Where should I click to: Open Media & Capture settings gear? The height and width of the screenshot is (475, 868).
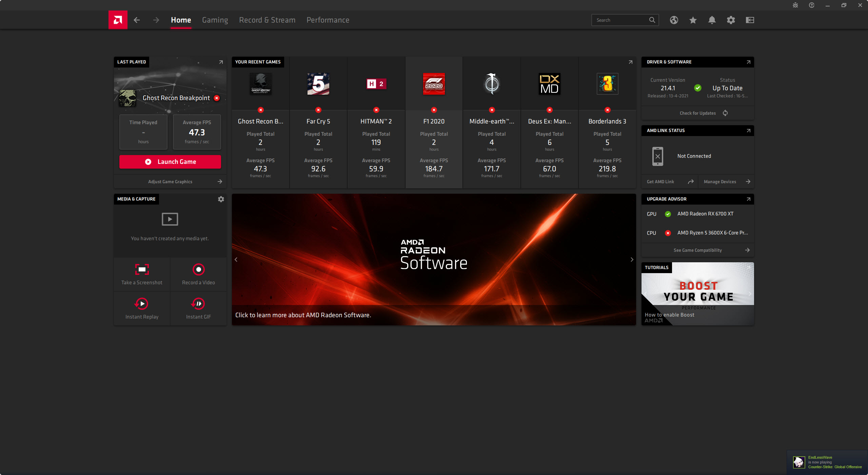click(221, 199)
